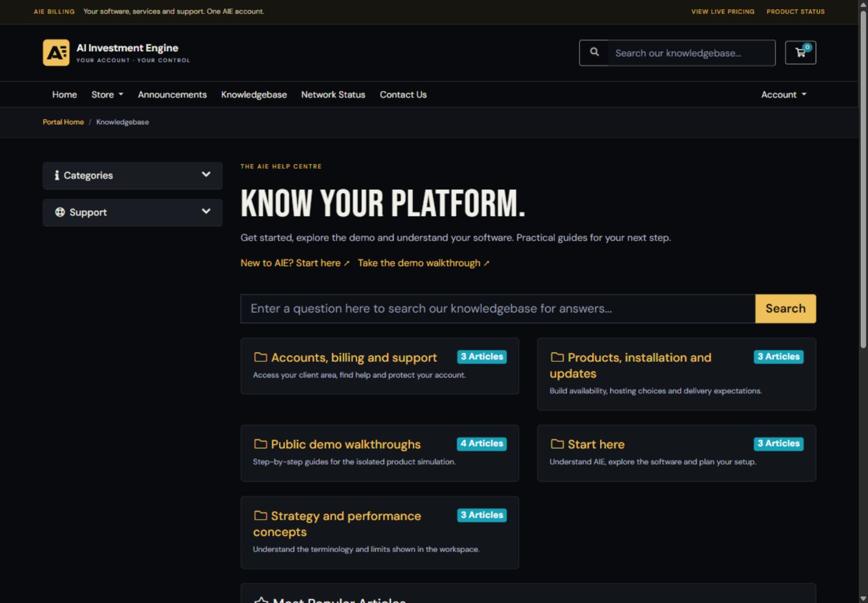Click the View Live Pricing link
The height and width of the screenshot is (603, 868).
(x=722, y=12)
